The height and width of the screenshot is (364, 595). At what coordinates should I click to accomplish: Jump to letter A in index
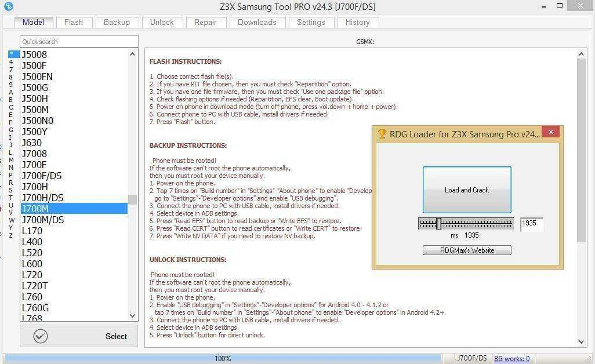(11, 92)
